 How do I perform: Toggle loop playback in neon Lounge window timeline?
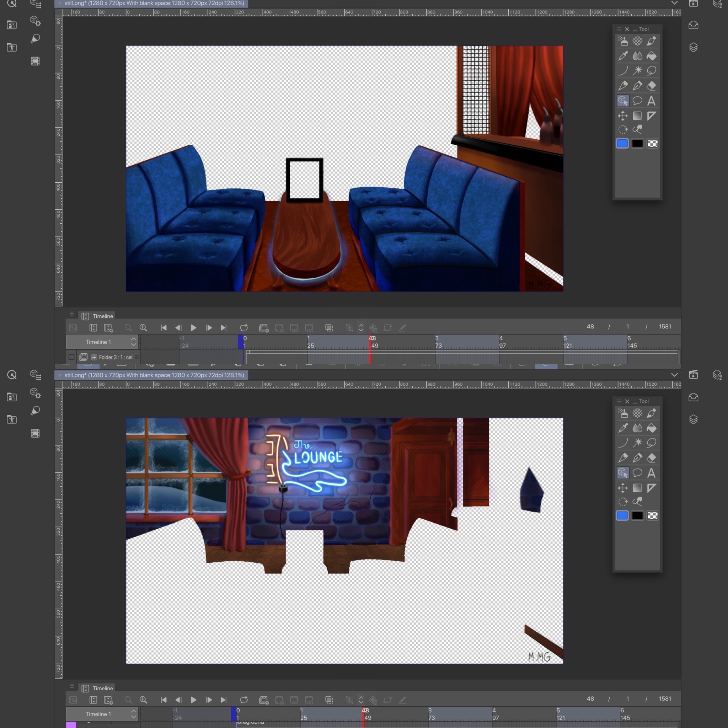(244, 700)
